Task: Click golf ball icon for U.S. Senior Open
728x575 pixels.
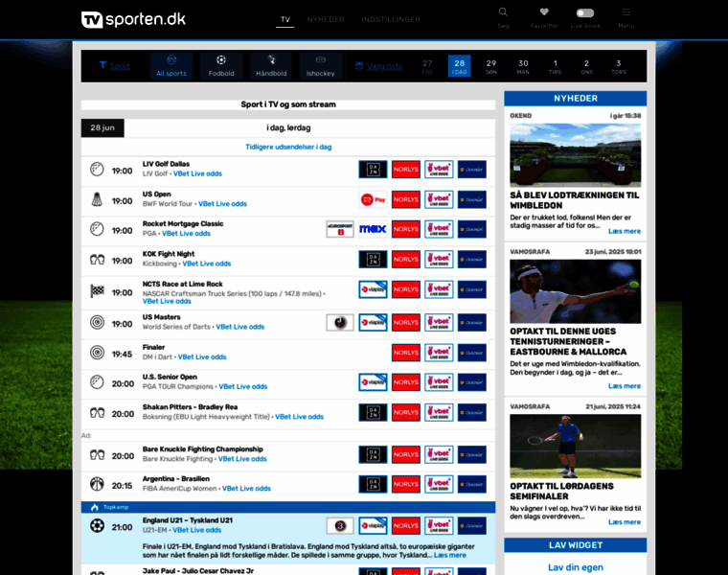Action: pyautogui.click(x=97, y=382)
